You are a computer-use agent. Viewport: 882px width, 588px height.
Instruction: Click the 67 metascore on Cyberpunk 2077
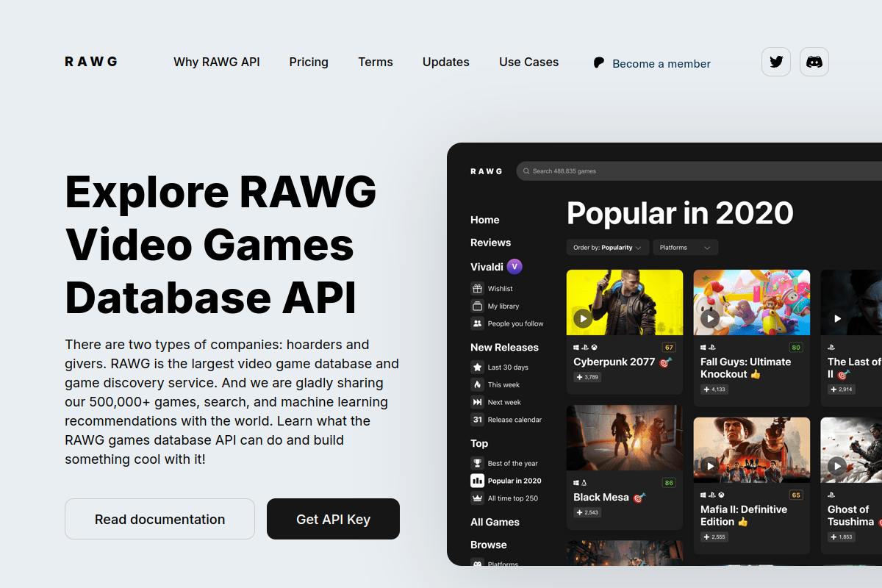[669, 348]
